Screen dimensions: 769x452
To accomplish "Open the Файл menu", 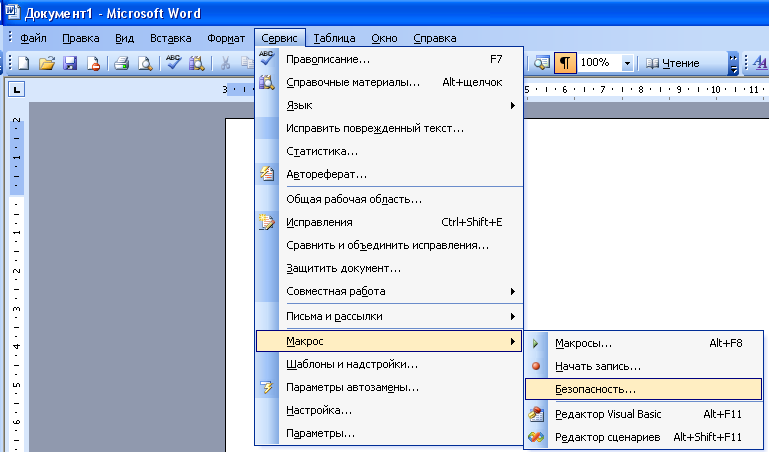I will 33,38.
